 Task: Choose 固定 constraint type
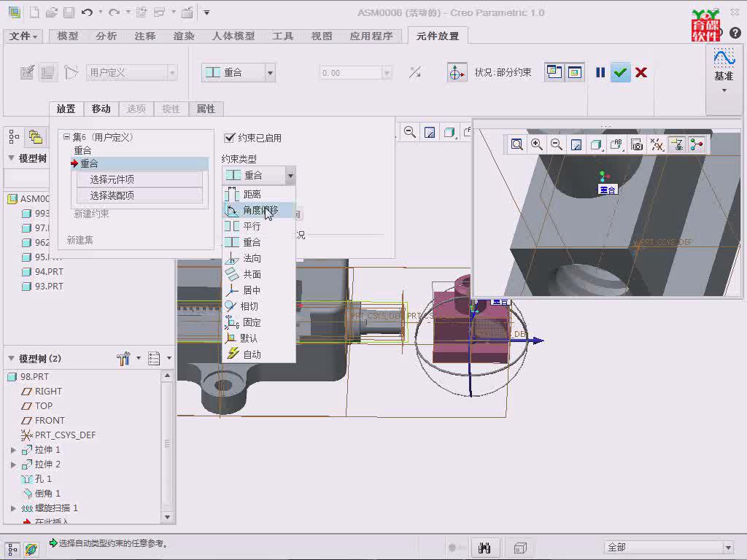click(259, 322)
